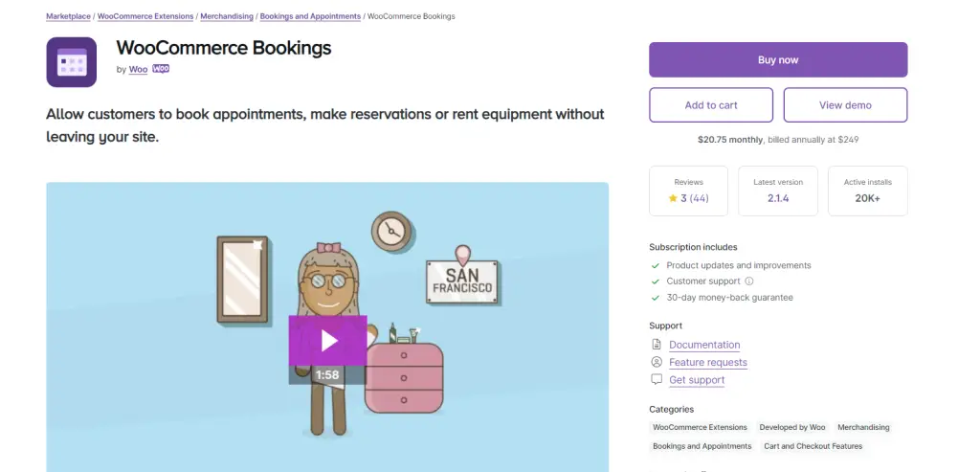
Task: Open the Marketplace breadcrumb link
Action: click(x=68, y=16)
